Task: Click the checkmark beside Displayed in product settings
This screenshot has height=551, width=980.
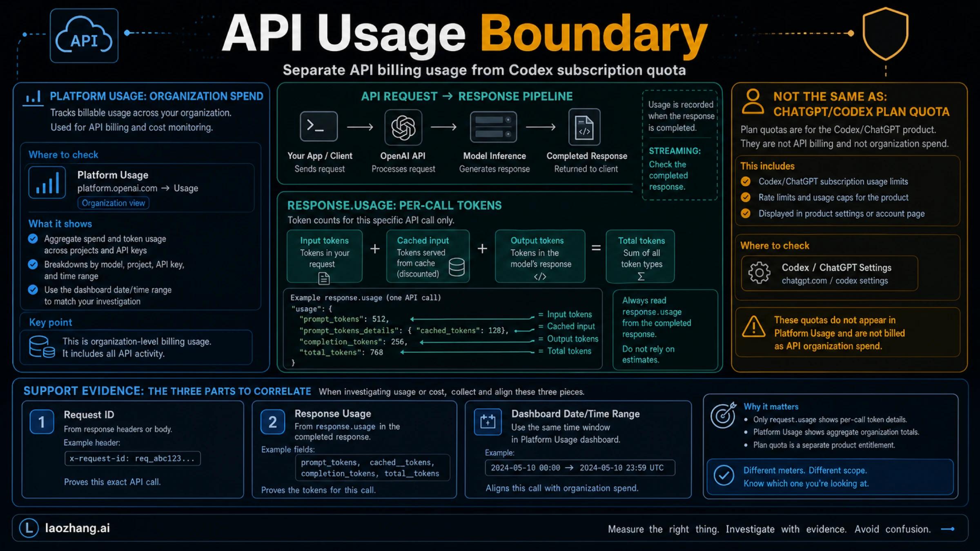Action: point(746,213)
